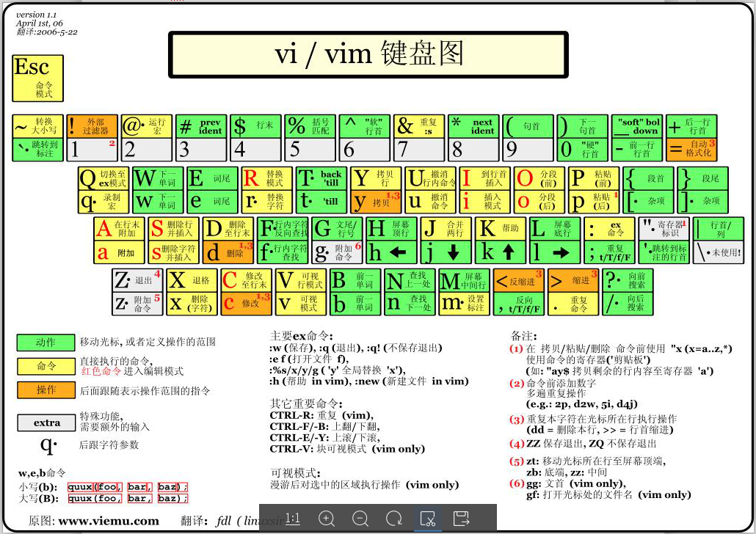Click the 'www.viemu.com' source text
This screenshot has width=756, height=534.
coord(109,521)
